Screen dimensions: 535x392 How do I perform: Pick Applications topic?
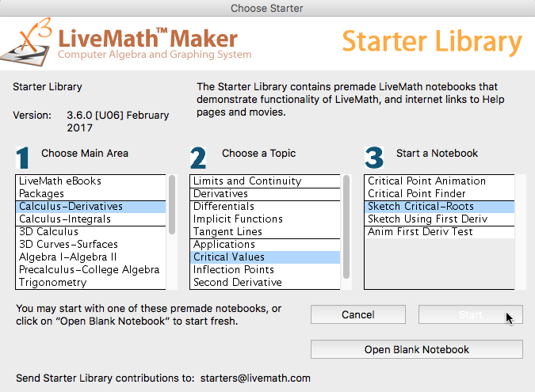pos(265,245)
